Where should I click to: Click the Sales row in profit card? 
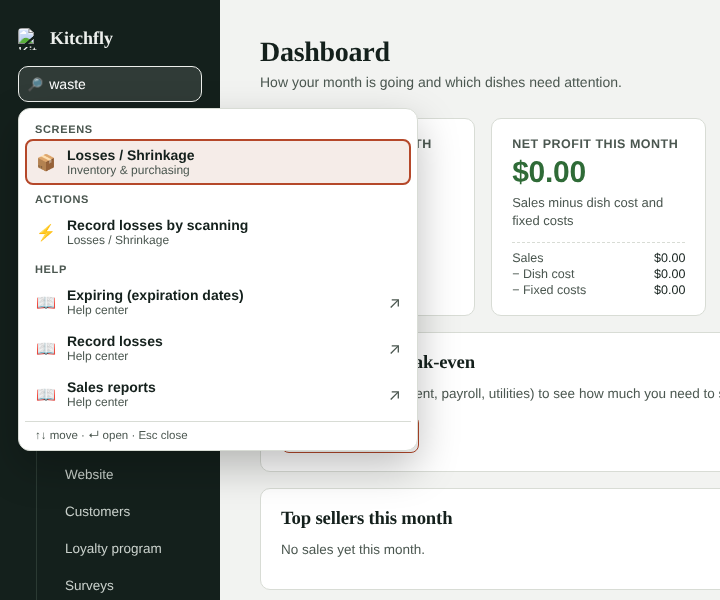point(598,258)
